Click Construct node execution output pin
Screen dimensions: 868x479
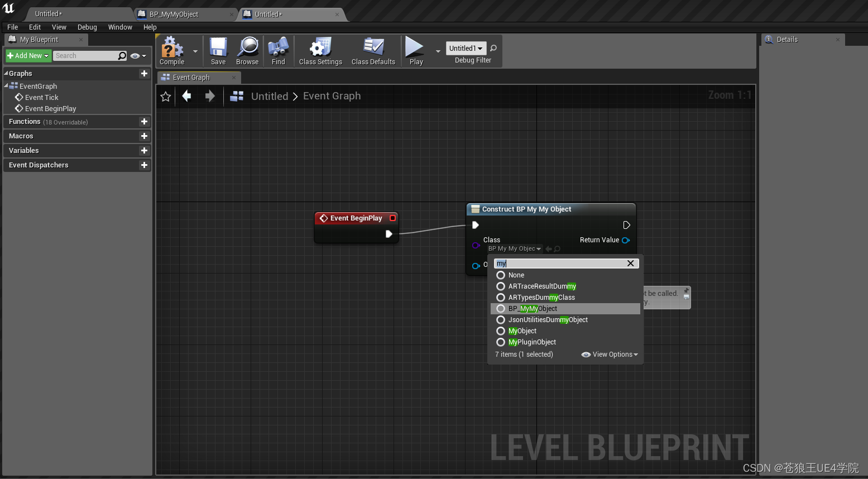point(626,225)
